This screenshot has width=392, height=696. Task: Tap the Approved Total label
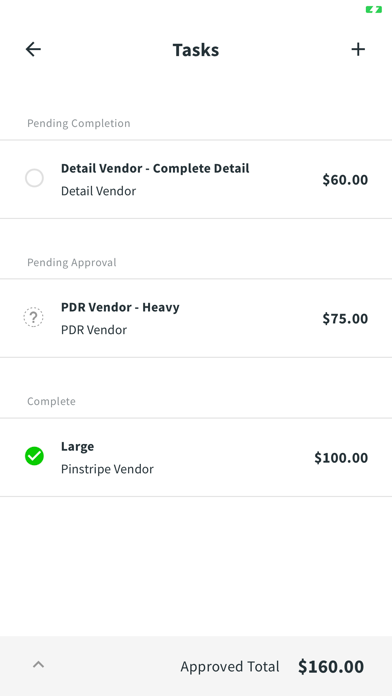pos(230,667)
